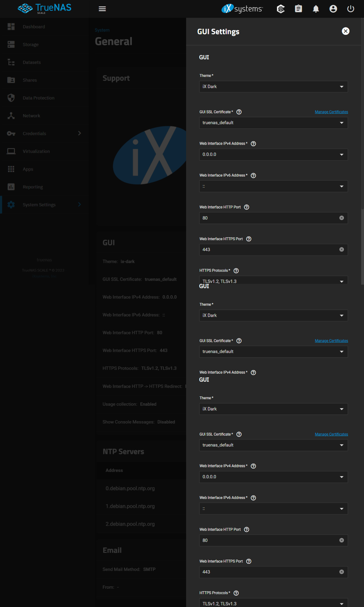Click the topmost Manage Certificates link
This screenshot has width=364, height=607.
point(331,112)
